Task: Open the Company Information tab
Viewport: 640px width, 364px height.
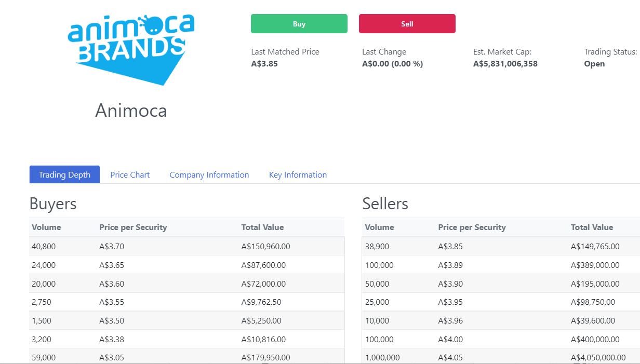Action: pos(209,175)
